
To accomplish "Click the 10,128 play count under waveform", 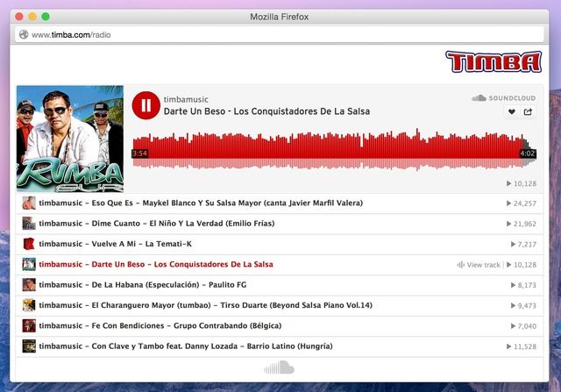I will (522, 183).
